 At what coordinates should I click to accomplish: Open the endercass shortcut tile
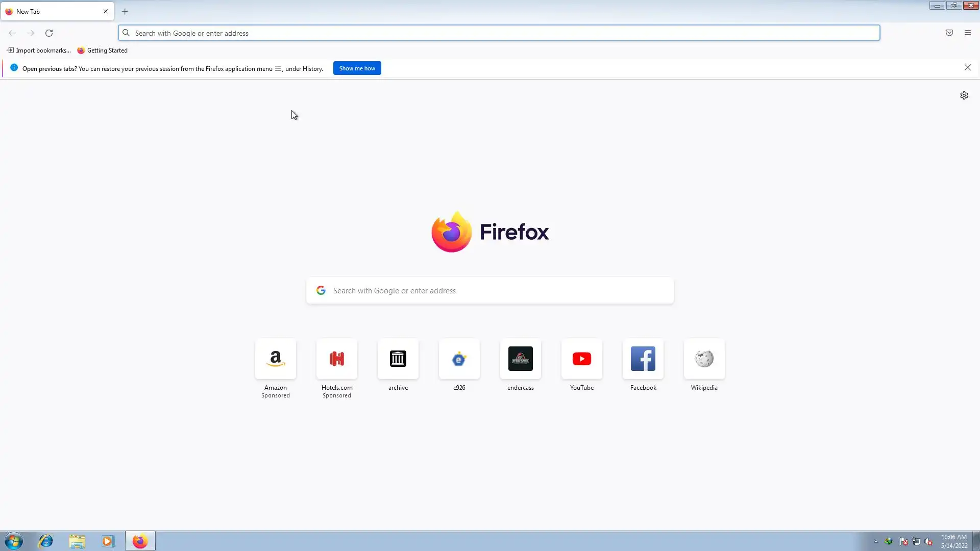[x=520, y=359]
